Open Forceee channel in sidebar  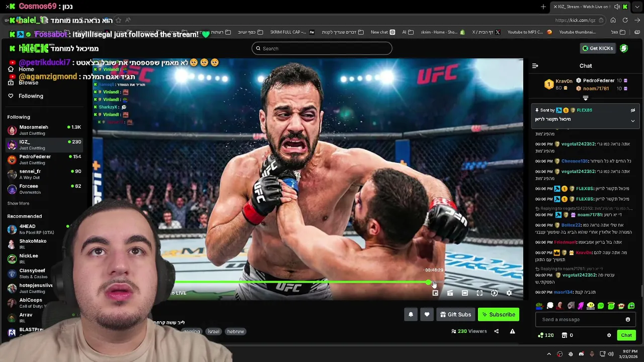point(44,189)
